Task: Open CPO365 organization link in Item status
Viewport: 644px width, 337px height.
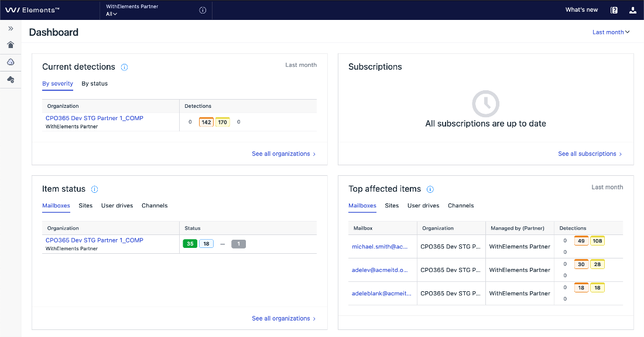Action: click(x=94, y=240)
